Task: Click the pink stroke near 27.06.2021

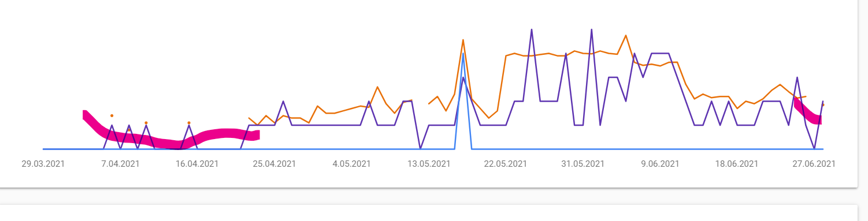Action: tap(808, 112)
